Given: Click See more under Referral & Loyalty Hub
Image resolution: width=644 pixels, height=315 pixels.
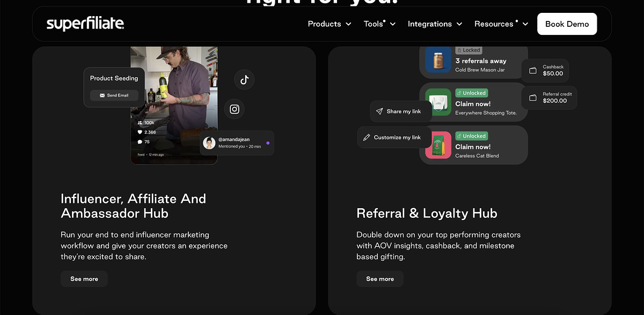Looking at the screenshot, I should click(380, 279).
